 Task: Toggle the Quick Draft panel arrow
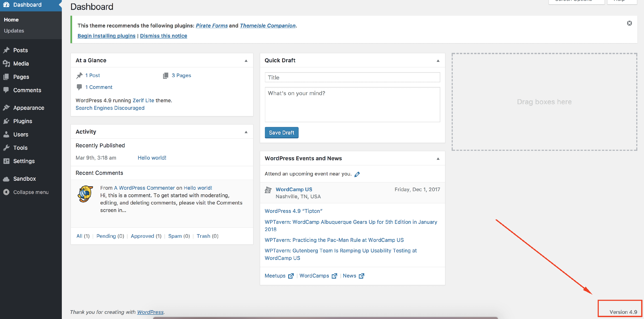pyautogui.click(x=438, y=61)
